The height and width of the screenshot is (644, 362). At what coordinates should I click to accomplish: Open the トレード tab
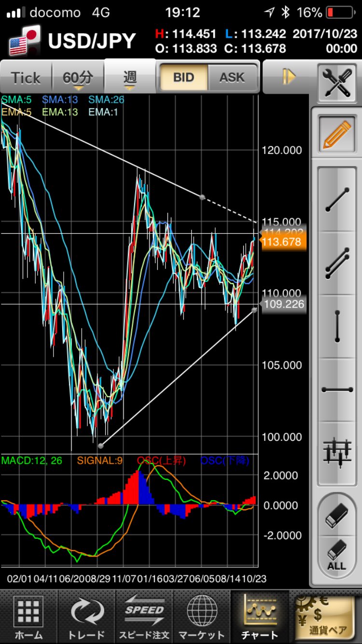coord(87,616)
